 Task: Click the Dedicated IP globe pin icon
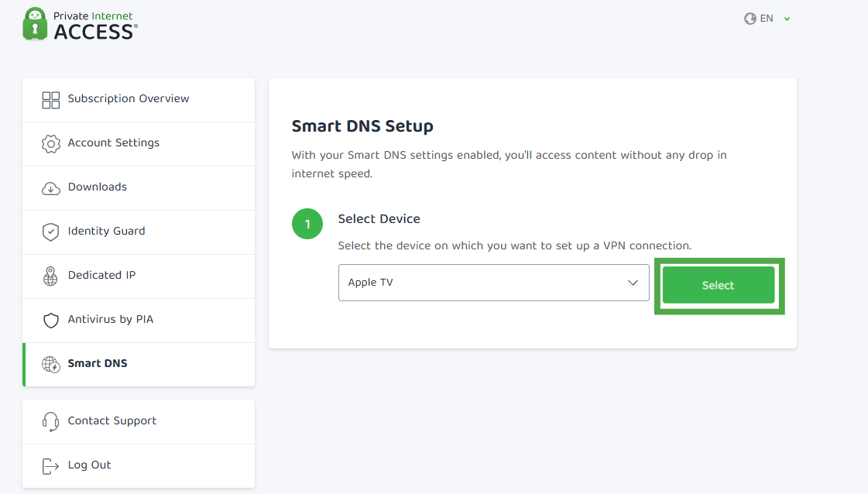(x=50, y=276)
